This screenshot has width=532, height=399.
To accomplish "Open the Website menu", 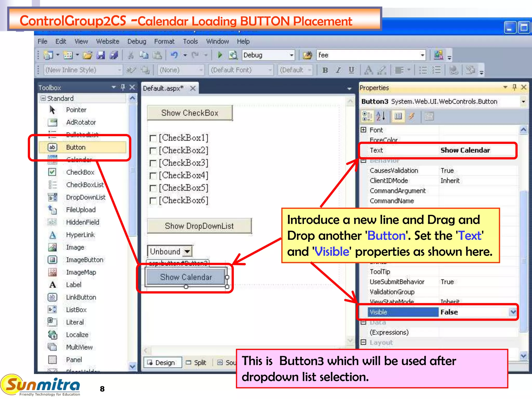I will coord(108,42).
